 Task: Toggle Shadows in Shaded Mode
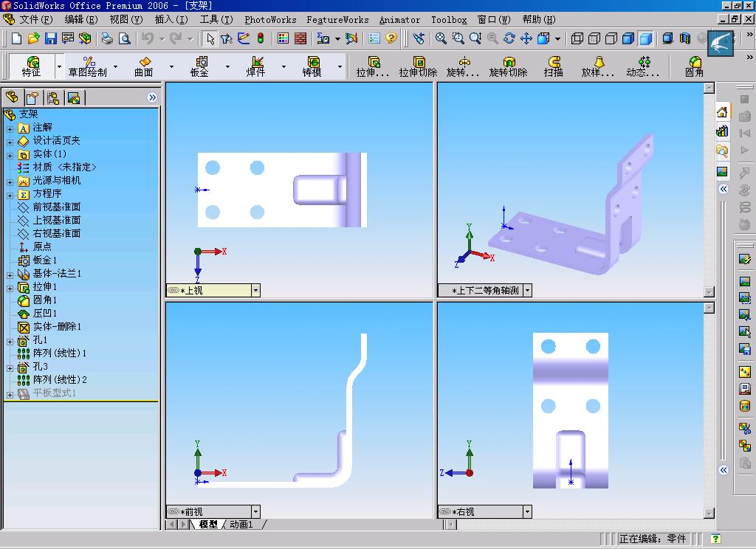(x=667, y=38)
